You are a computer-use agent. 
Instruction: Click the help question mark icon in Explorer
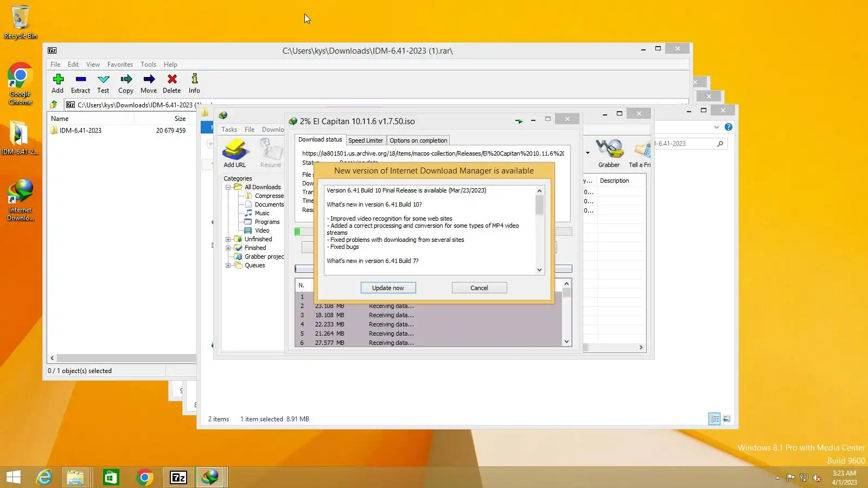729,127
